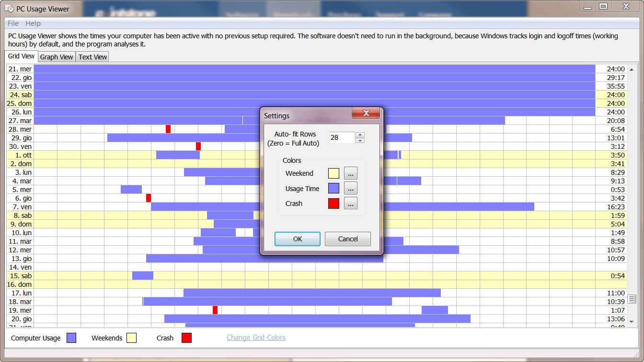644x362 pixels.
Task: Click the 13:06 total for 20. gio
Action: (x=616, y=319)
